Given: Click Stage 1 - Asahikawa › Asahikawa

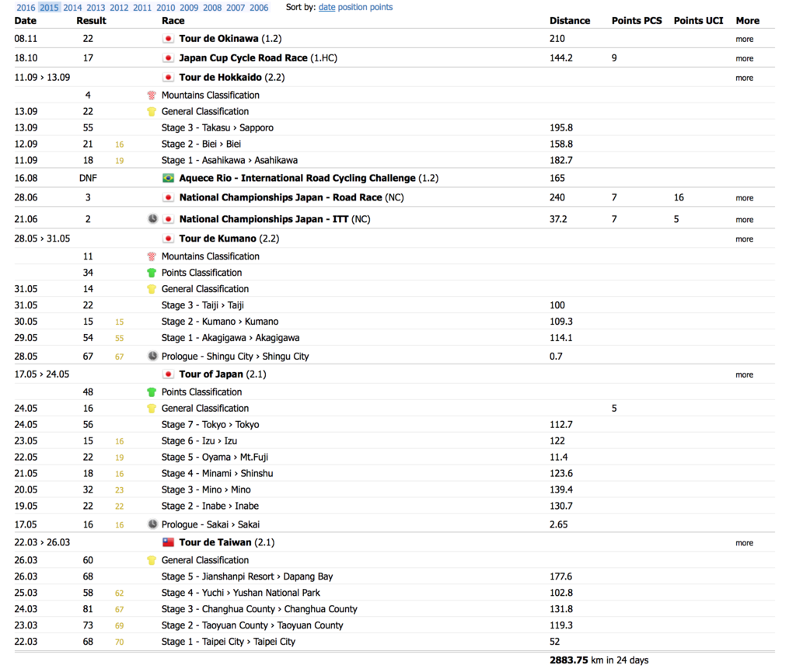Looking at the screenshot, I should click(x=229, y=160).
